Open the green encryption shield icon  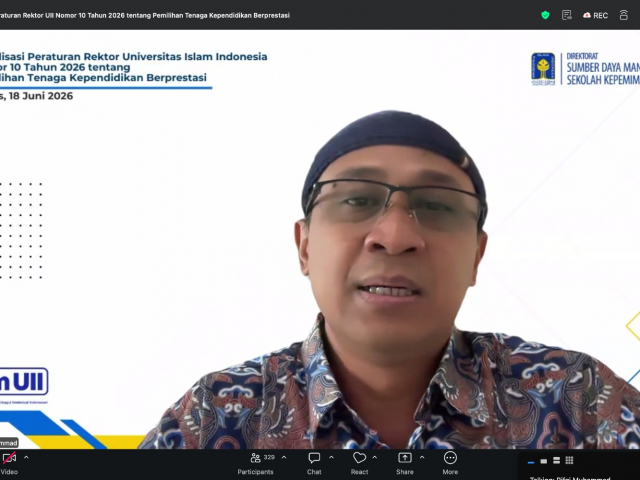545,16
